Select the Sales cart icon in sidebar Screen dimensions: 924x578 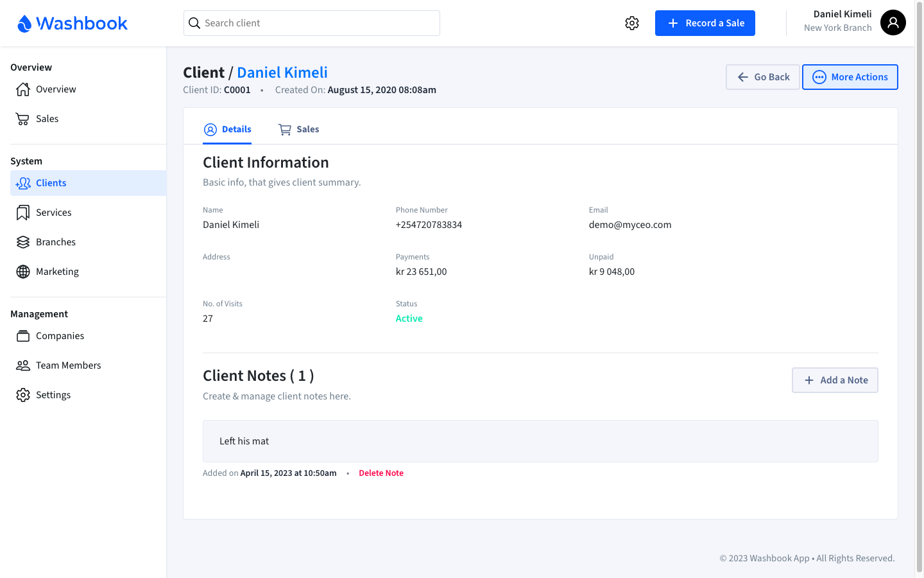click(x=21, y=119)
